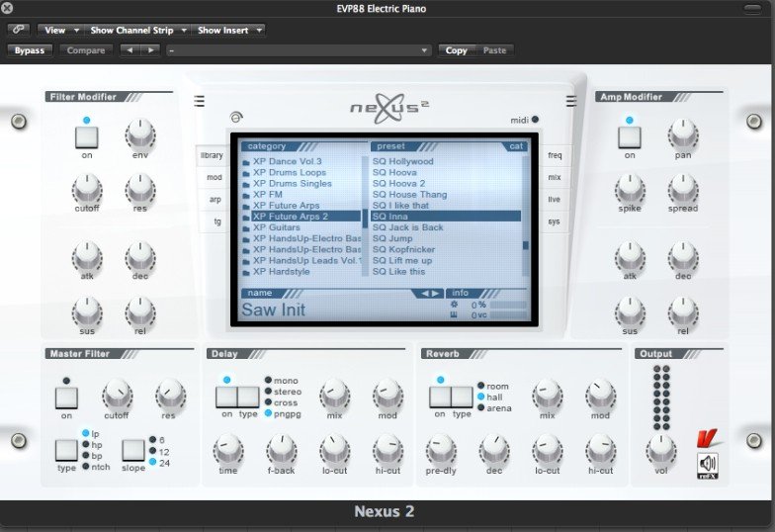The height and width of the screenshot is (532, 775).
Task: Click the Reverb pre-dly knob
Action: click(441, 451)
